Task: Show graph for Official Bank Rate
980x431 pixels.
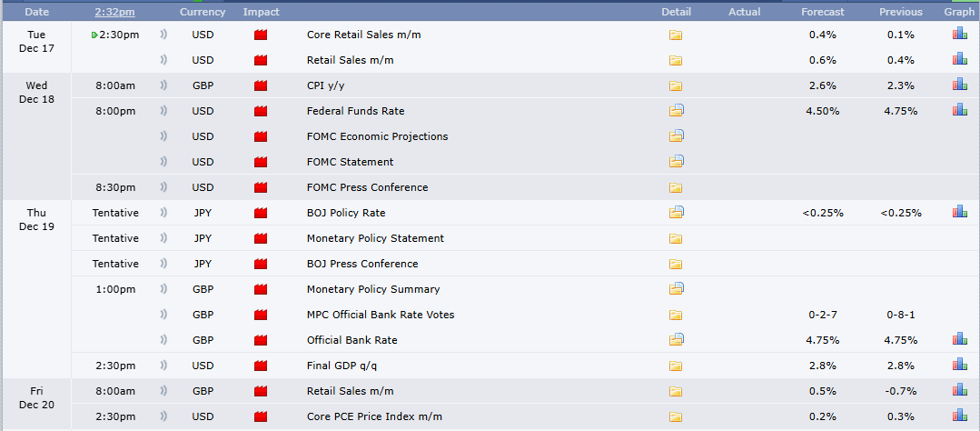Action: point(959,339)
